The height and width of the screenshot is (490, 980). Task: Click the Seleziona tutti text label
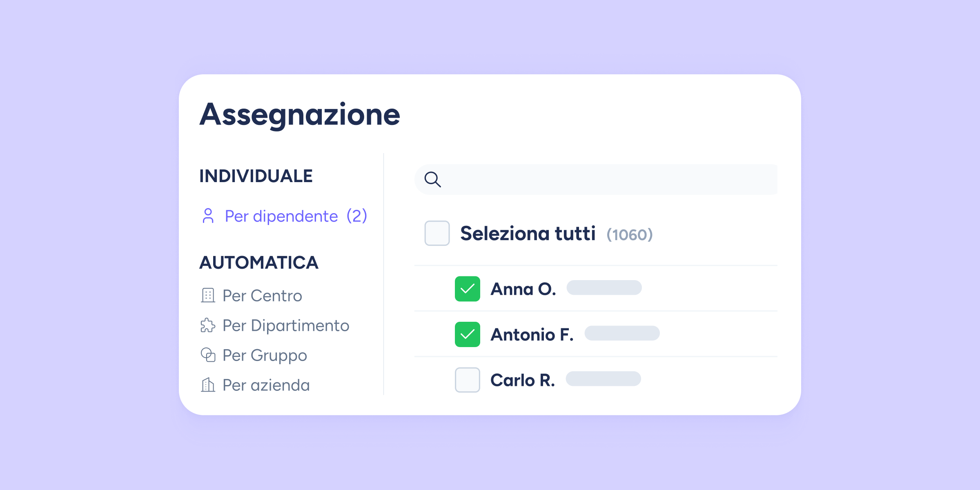[x=528, y=234]
